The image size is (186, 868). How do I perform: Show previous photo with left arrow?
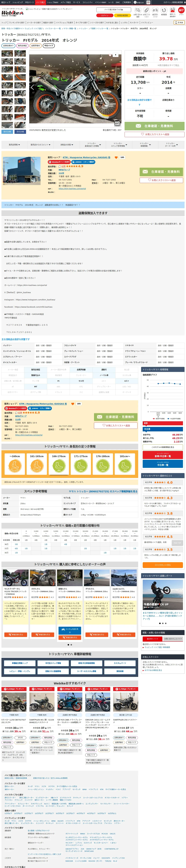(32, 87)
